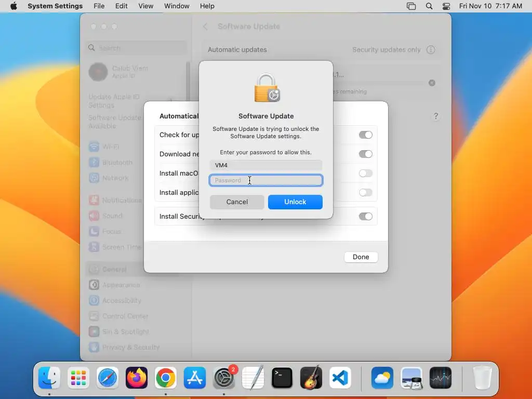Open App Store from the Dock
This screenshot has width=532, height=399.
coord(195,378)
